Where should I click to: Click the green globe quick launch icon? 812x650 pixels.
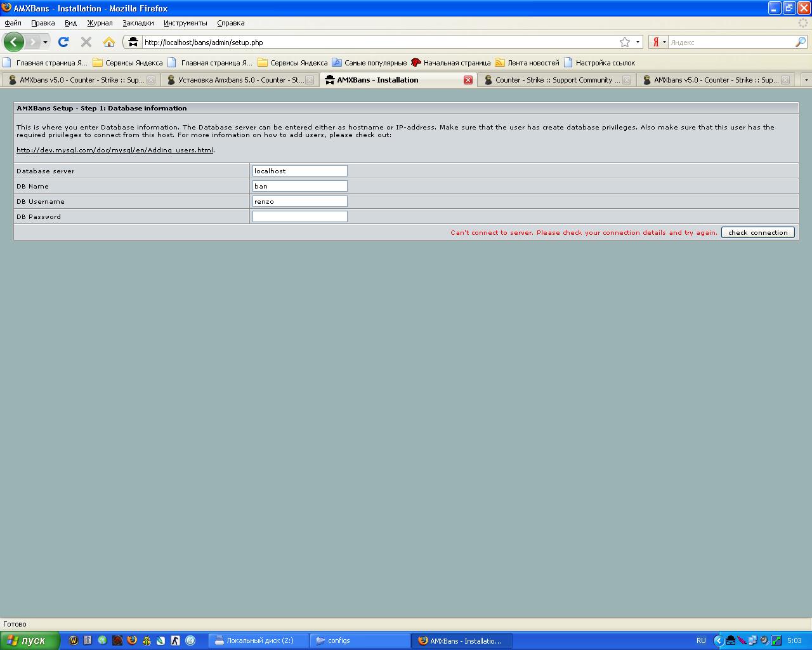102,640
